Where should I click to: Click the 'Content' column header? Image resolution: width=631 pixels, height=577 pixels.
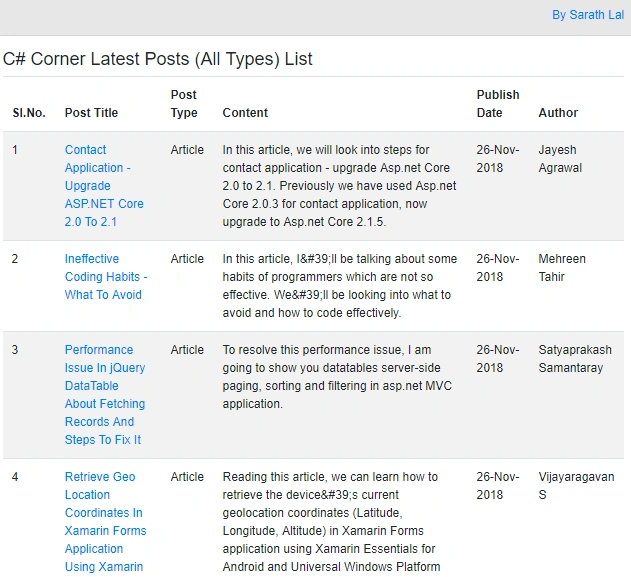(x=245, y=113)
